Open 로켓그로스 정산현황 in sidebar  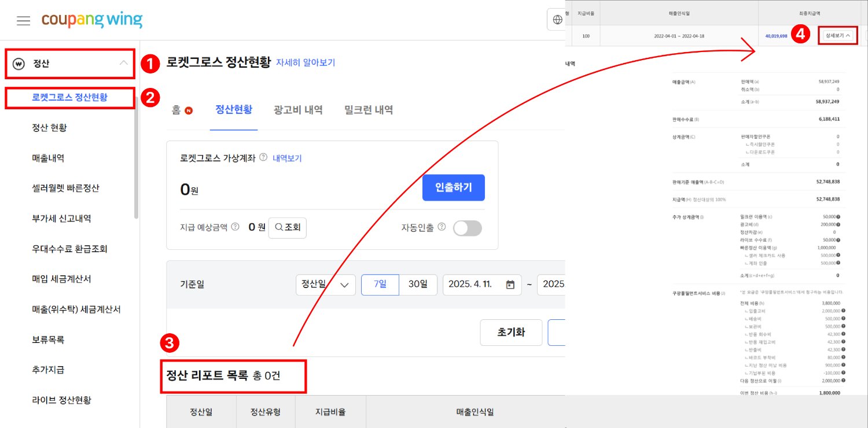69,97
